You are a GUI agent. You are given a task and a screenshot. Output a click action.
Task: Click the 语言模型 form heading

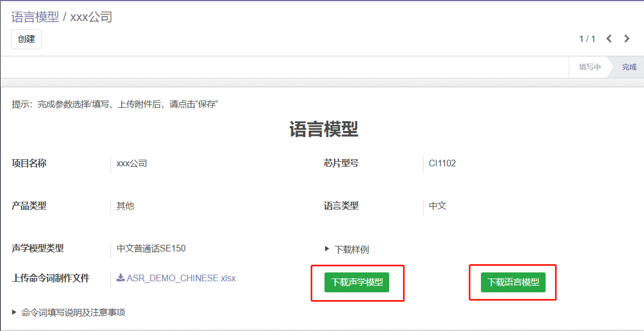tap(323, 129)
